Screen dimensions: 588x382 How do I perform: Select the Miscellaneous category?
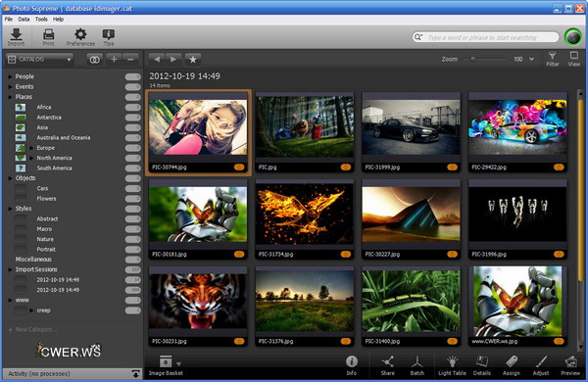(33, 259)
